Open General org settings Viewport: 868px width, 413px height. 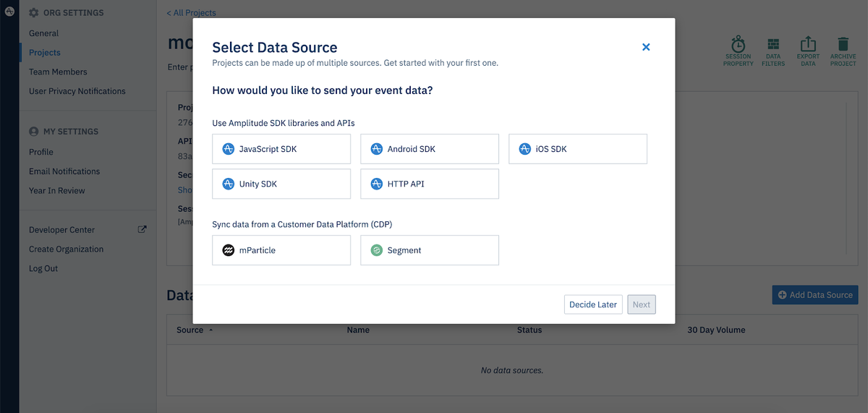click(43, 33)
